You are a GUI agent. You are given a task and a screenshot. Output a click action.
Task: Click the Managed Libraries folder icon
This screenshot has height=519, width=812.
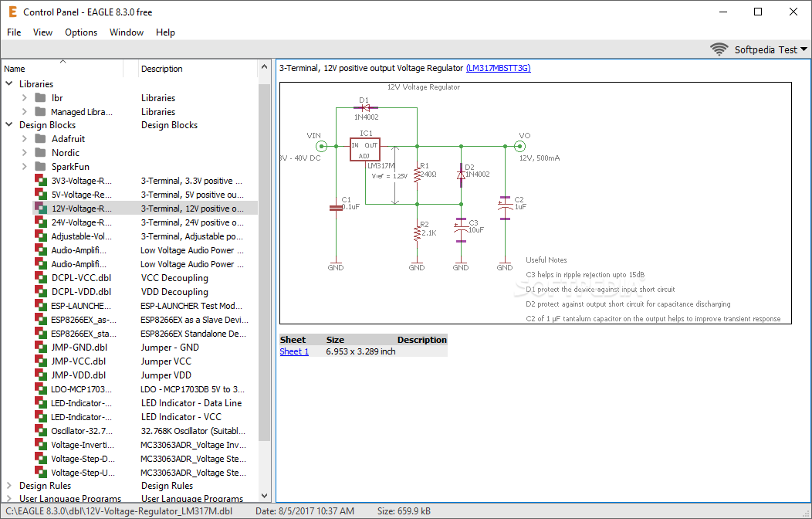40,111
